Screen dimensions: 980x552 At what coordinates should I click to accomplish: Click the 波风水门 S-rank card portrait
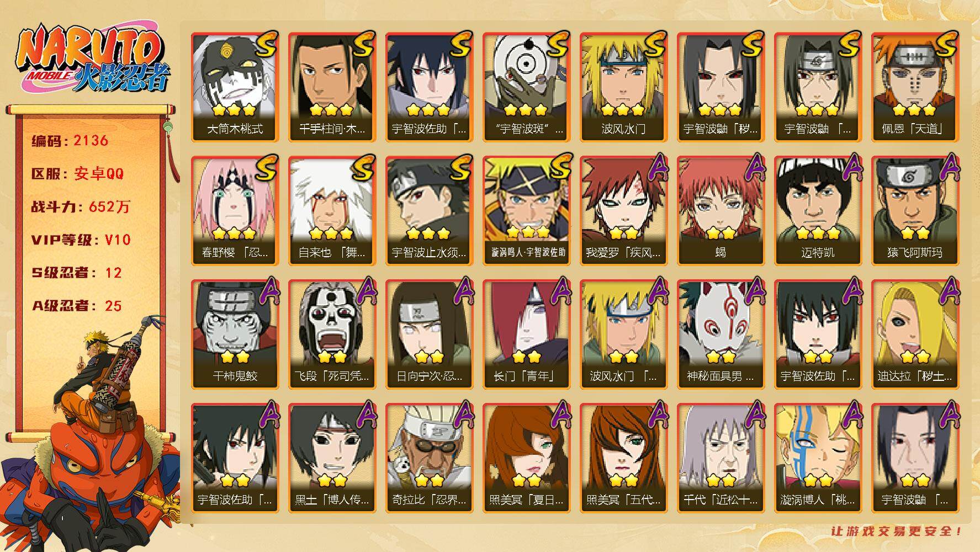click(x=623, y=75)
